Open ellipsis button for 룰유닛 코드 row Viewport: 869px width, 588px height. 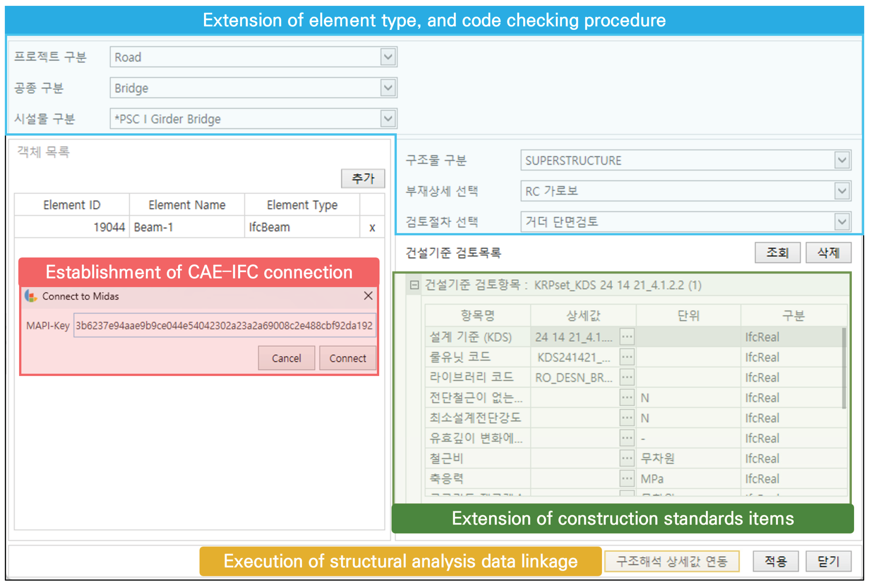point(627,357)
